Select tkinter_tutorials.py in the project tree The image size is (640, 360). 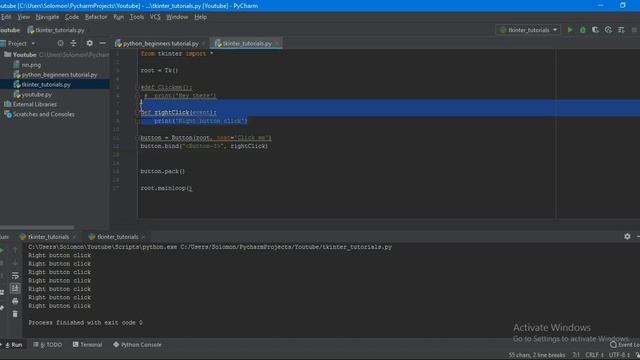click(x=46, y=84)
